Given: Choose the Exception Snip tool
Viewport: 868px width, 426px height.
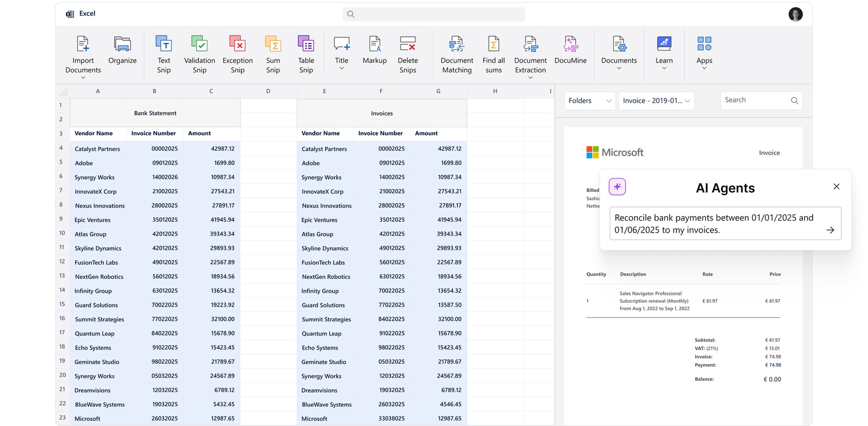Looking at the screenshot, I should coord(237,44).
